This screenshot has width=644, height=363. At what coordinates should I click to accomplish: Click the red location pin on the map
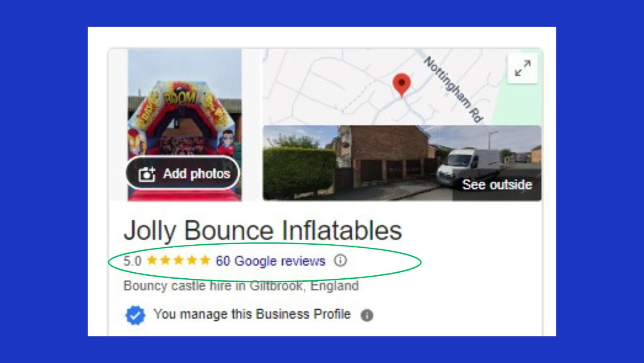click(x=401, y=83)
